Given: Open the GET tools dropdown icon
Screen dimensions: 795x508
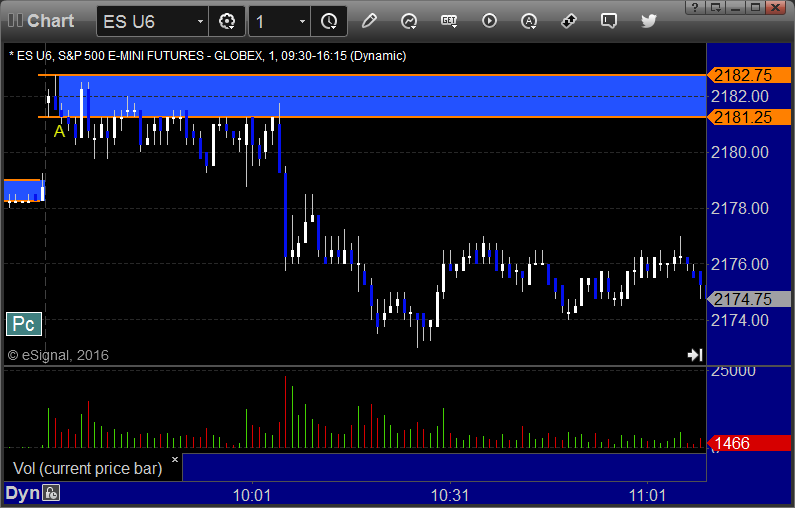Looking at the screenshot, I should click(449, 21).
